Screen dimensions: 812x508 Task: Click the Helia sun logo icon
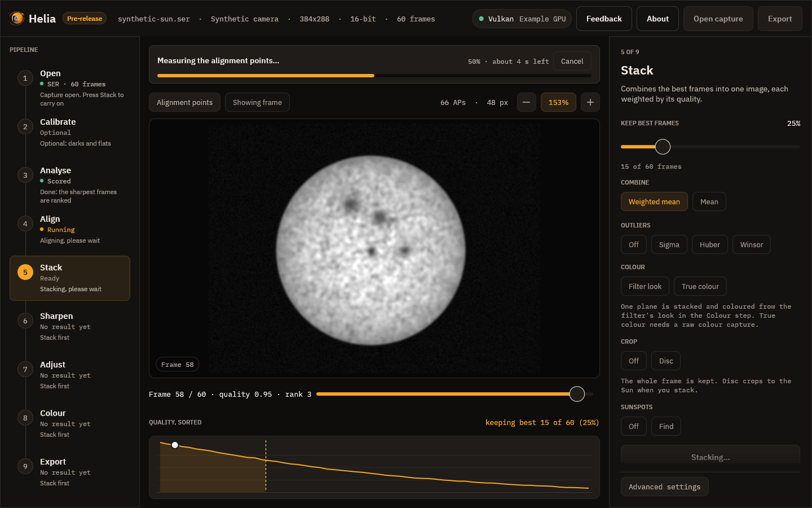pos(17,19)
